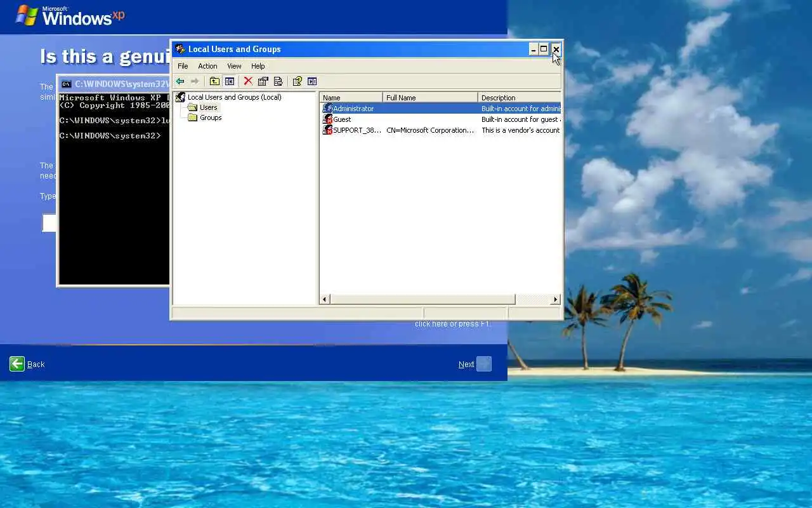Click the Forward arrow toolbar icon
Viewport: 812px width, 508px height.
[195, 81]
